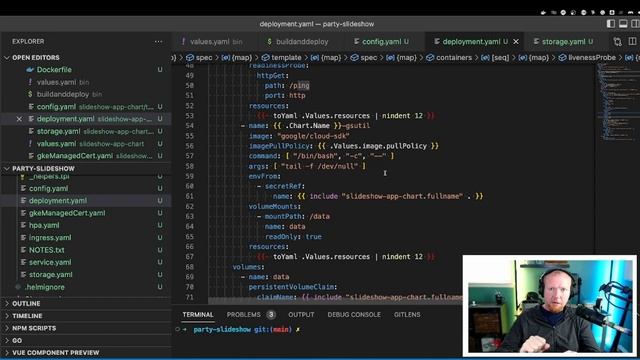Open the GitLens panel tab
The height and width of the screenshot is (360, 640).
click(407, 315)
